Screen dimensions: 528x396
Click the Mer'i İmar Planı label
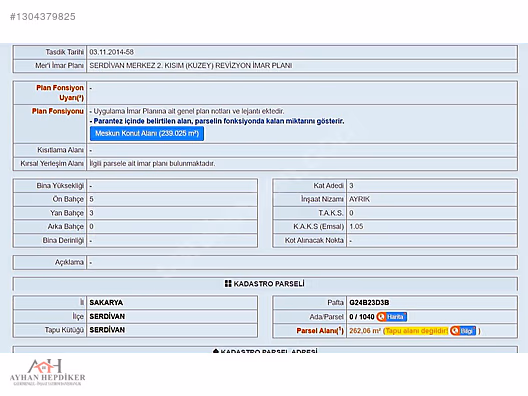(59, 66)
